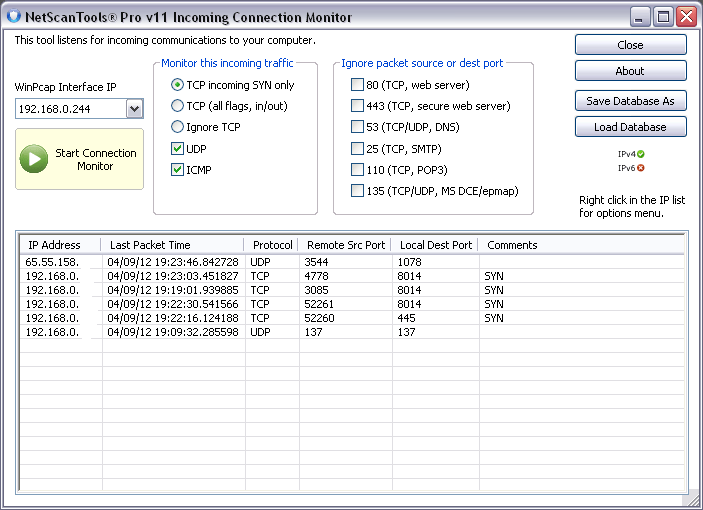Select TCP (all flags, in/out) option

(178, 106)
